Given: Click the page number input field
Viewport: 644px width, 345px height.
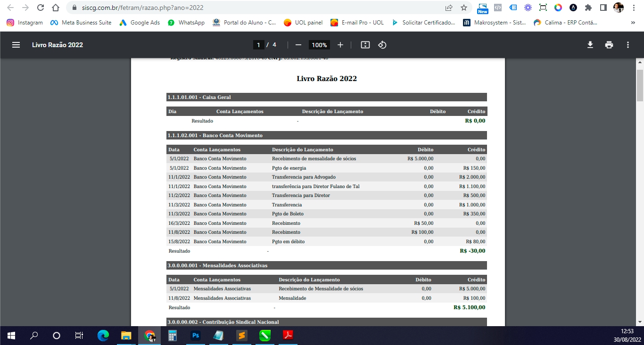Looking at the screenshot, I should tap(258, 45).
